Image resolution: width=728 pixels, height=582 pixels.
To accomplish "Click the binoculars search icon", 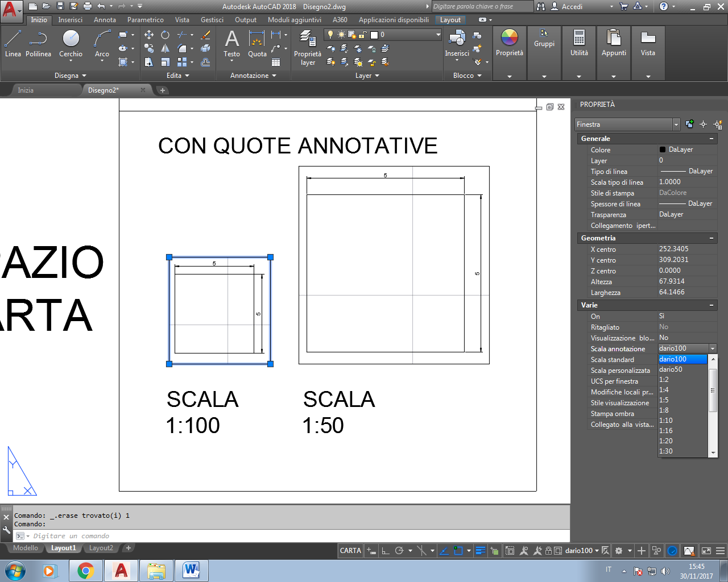I will (541, 6).
